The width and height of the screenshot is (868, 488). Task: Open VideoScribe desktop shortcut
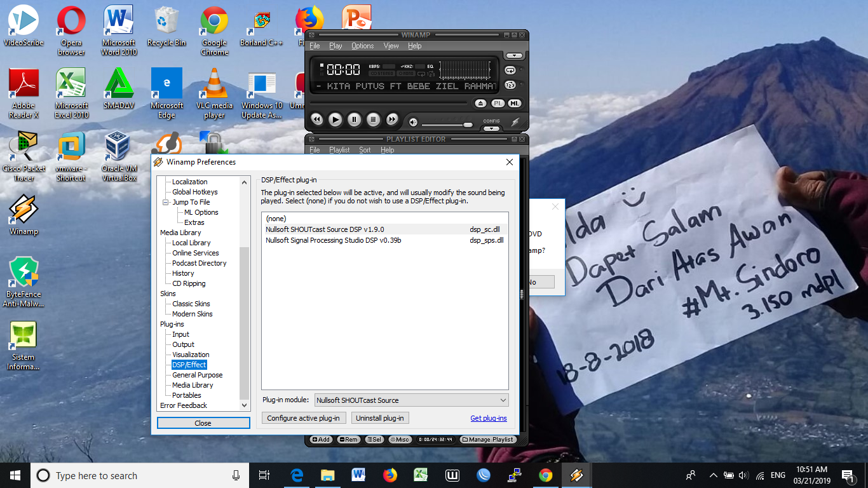(24, 25)
